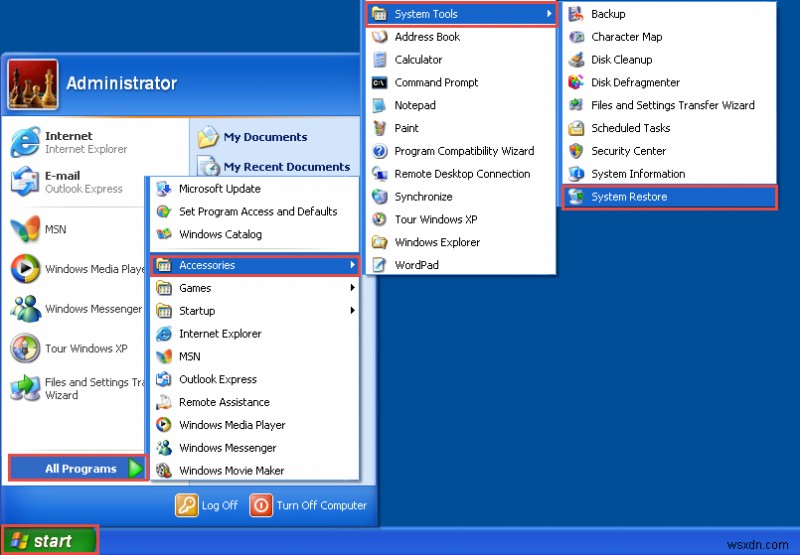Click the Windows Catalog icon
800x555 pixels.
[x=164, y=234]
